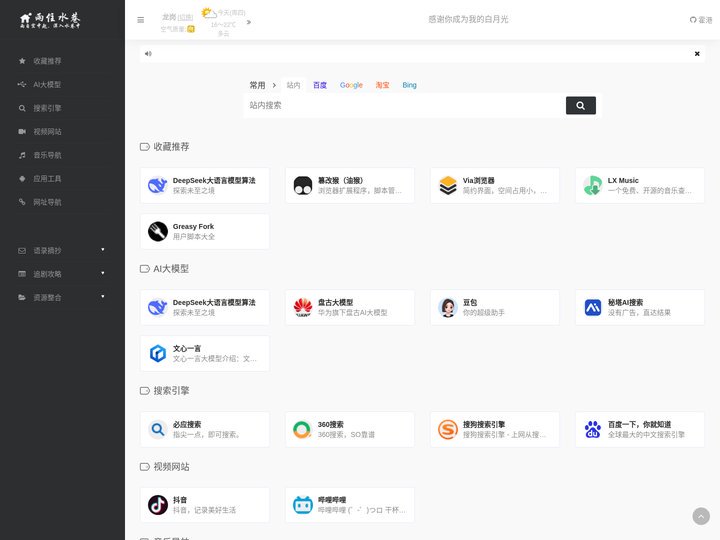Click the magnifier icon beside 搜索引擎
This screenshot has height=540, width=720.
pos(22,108)
